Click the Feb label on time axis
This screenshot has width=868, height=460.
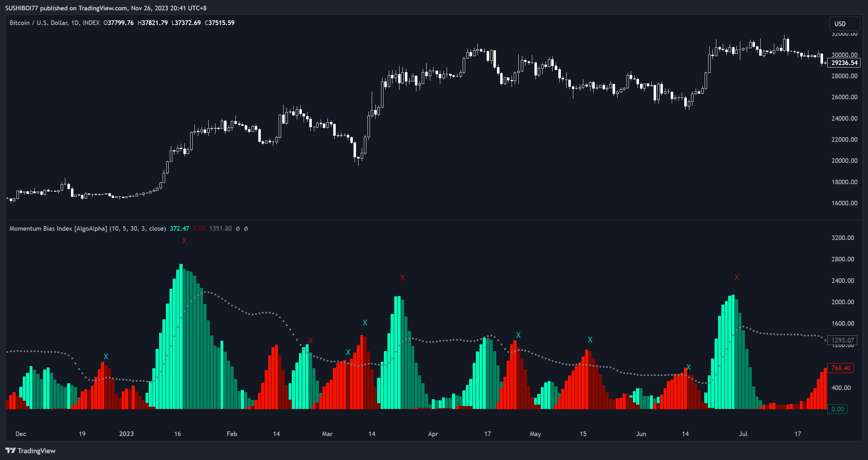232,434
